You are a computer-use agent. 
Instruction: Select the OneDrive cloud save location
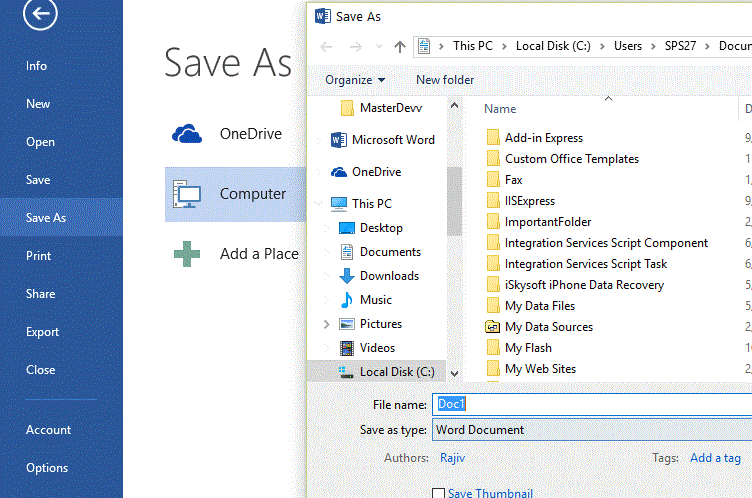(x=235, y=134)
